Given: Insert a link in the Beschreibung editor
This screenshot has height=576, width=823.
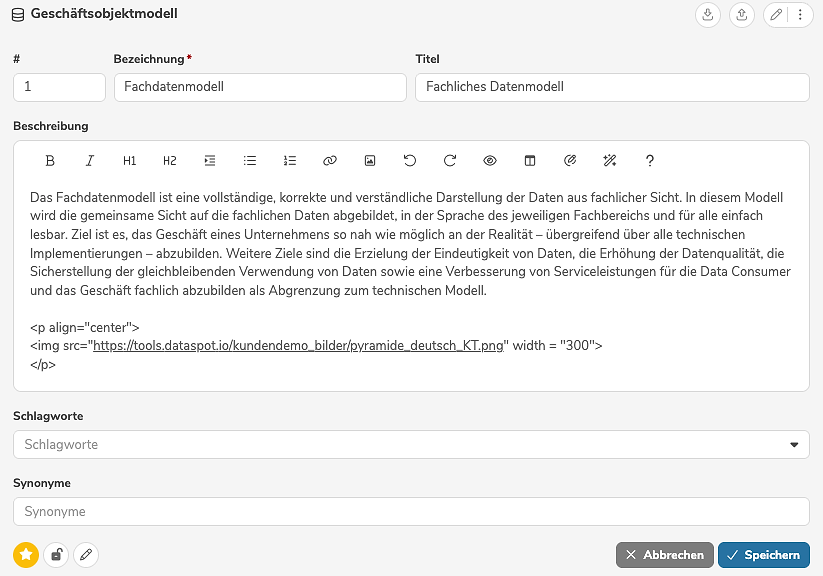Looking at the screenshot, I should (x=330, y=160).
